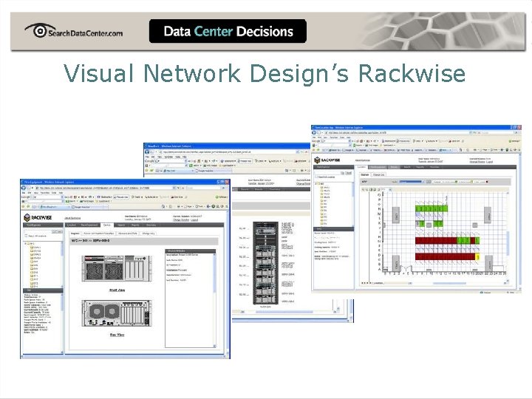Click the SearchDataCenter.com logo in the slide header
This screenshot has height=399, width=532.
click(74, 31)
